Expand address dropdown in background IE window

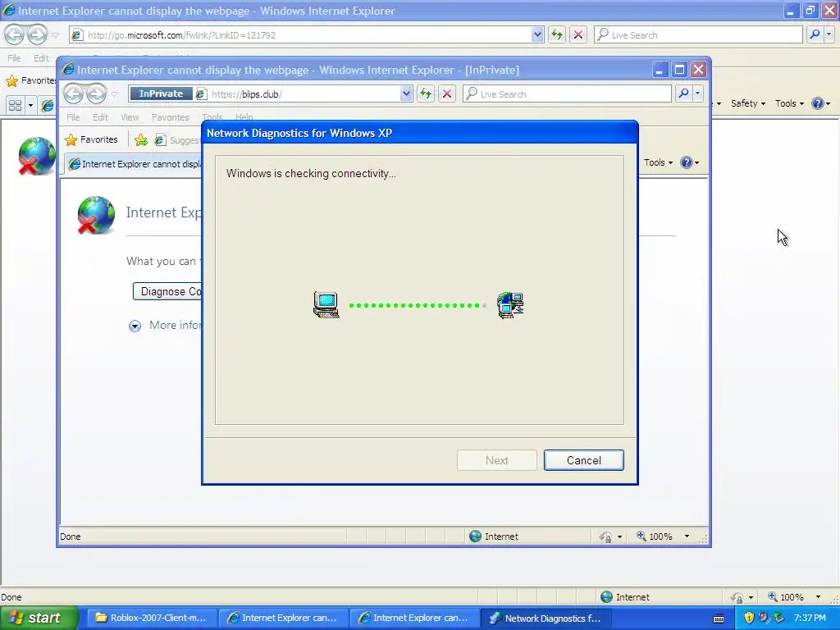pyautogui.click(x=537, y=35)
